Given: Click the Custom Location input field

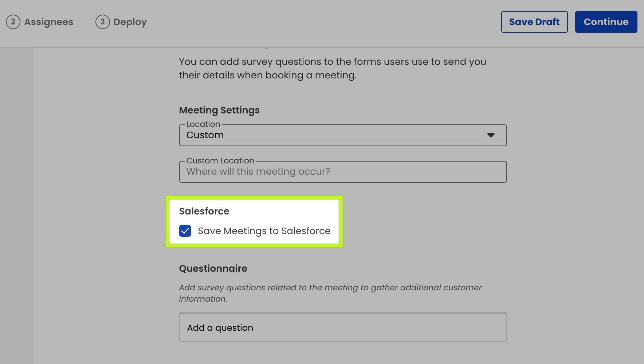Looking at the screenshot, I should coord(343,172).
